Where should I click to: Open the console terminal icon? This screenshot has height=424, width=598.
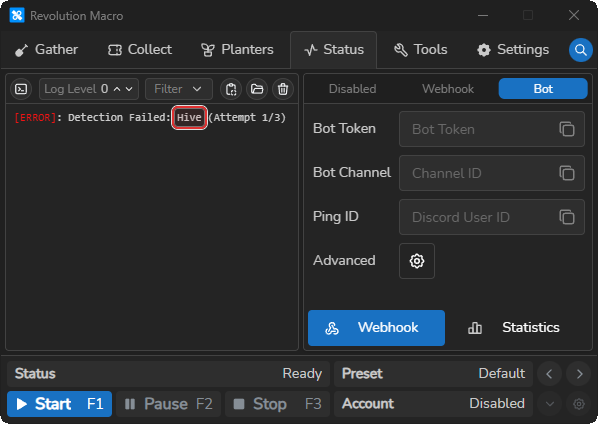tap(21, 89)
